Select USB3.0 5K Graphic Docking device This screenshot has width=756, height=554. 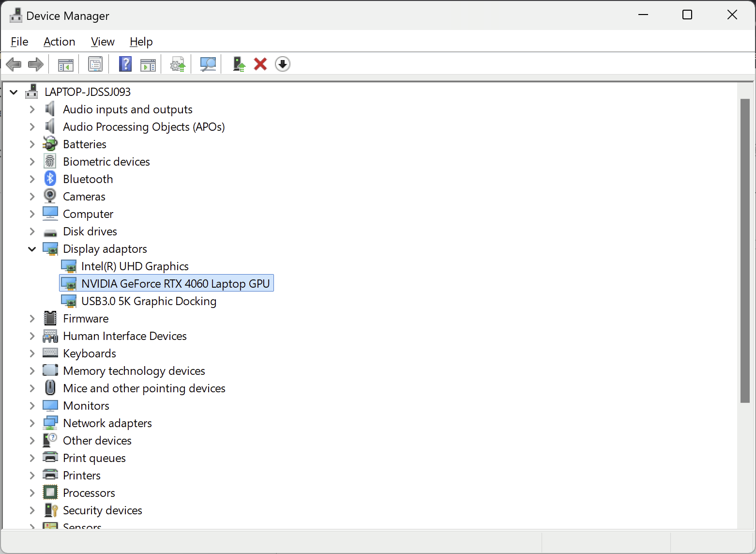(149, 301)
